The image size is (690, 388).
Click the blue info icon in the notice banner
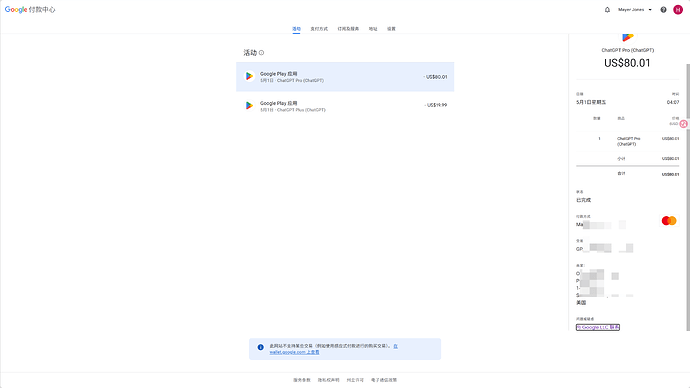pos(261,347)
